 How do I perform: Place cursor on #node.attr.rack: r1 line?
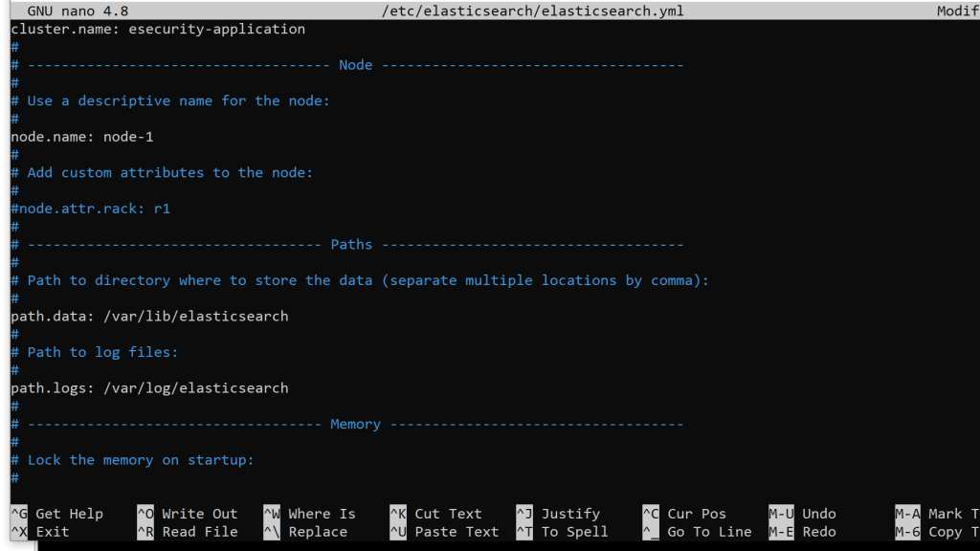(91, 209)
